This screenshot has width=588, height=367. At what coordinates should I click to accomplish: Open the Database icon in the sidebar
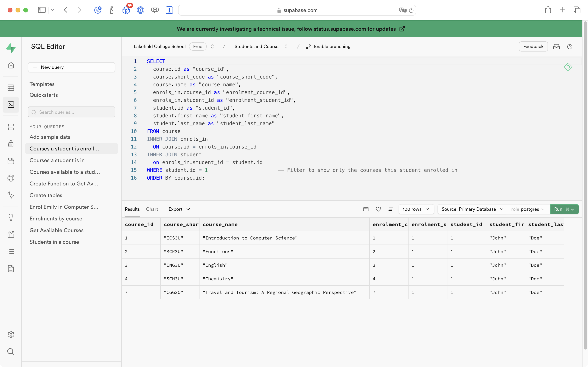coord(11,127)
